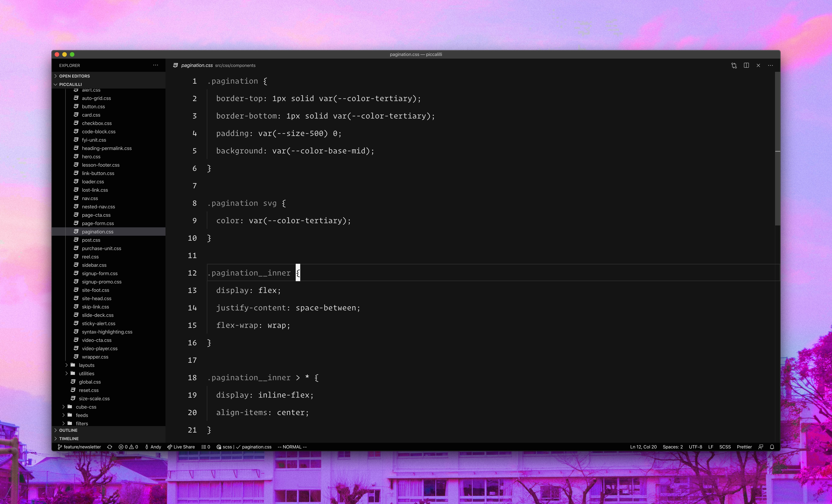Select the UTF-8 encoding in status bar
Screen dimensions: 832x504
(695, 447)
